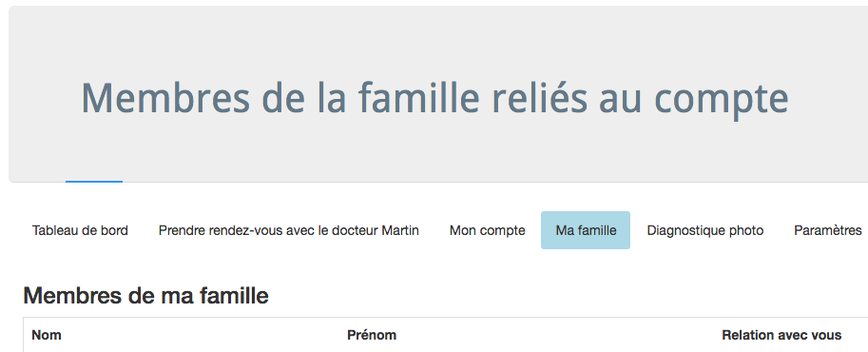Viewport: 868px width, 352px height.
Task: Click the Relation avec vous column header
Action: click(781, 335)
